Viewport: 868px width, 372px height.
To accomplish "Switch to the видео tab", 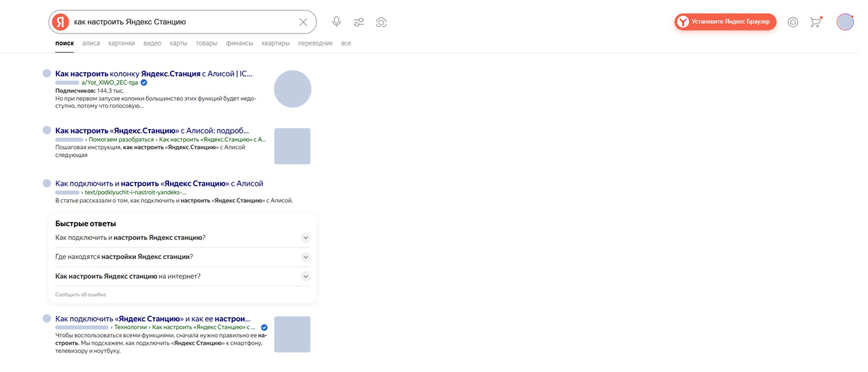I will [x=152, y=43].
